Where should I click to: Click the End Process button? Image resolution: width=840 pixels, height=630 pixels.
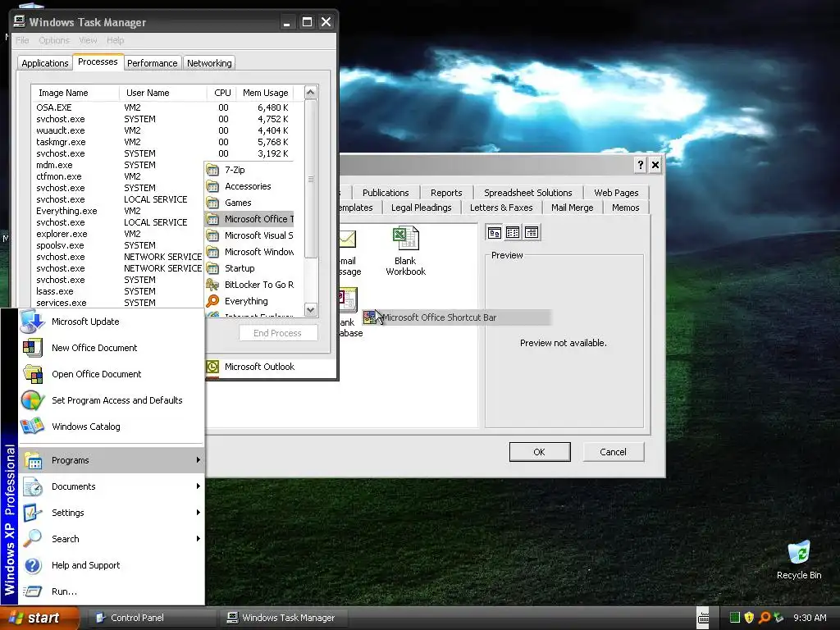coord(277,333)
